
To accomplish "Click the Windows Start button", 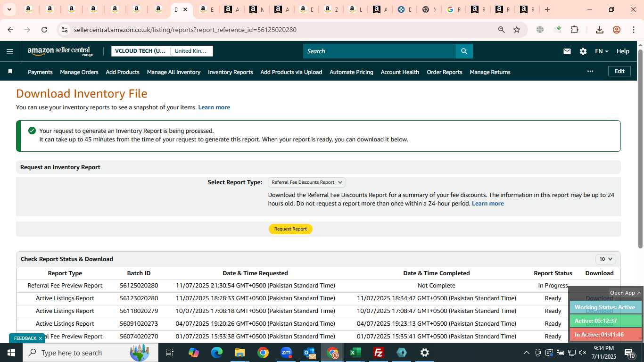I will click(11, 353).
